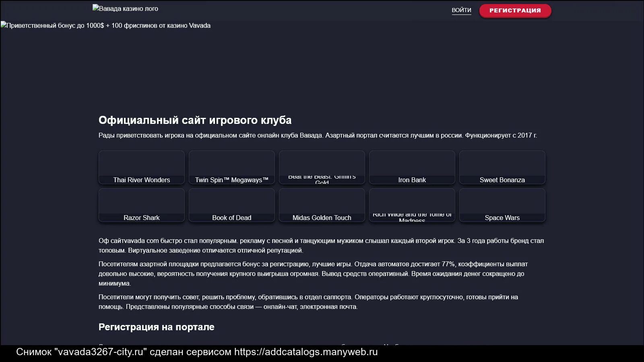Click heading Официальный сайт игрового клуба
Screen dimensions: 644x362
click(x=195, y=120)
